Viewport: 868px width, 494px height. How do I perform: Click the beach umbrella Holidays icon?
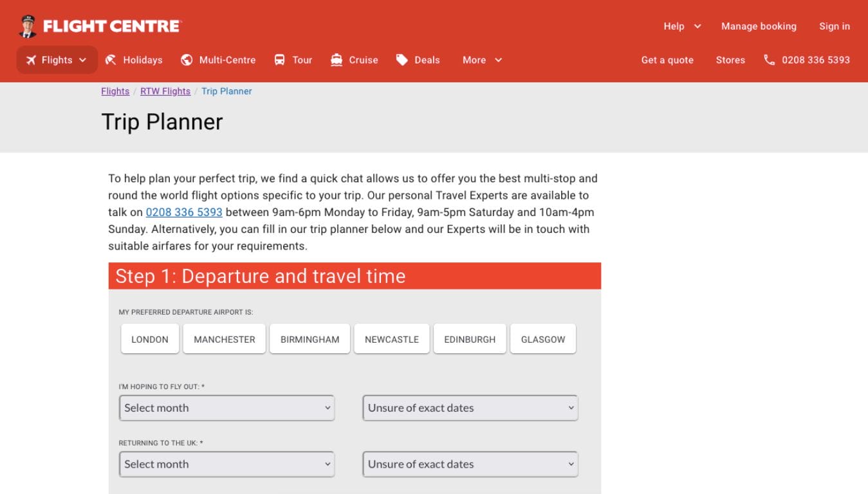(111, 60)
